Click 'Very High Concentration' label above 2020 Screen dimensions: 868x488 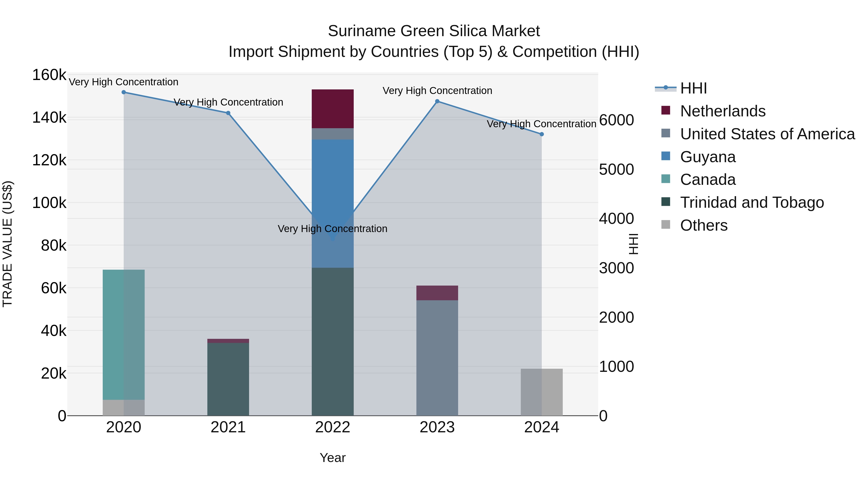[124, 82]
